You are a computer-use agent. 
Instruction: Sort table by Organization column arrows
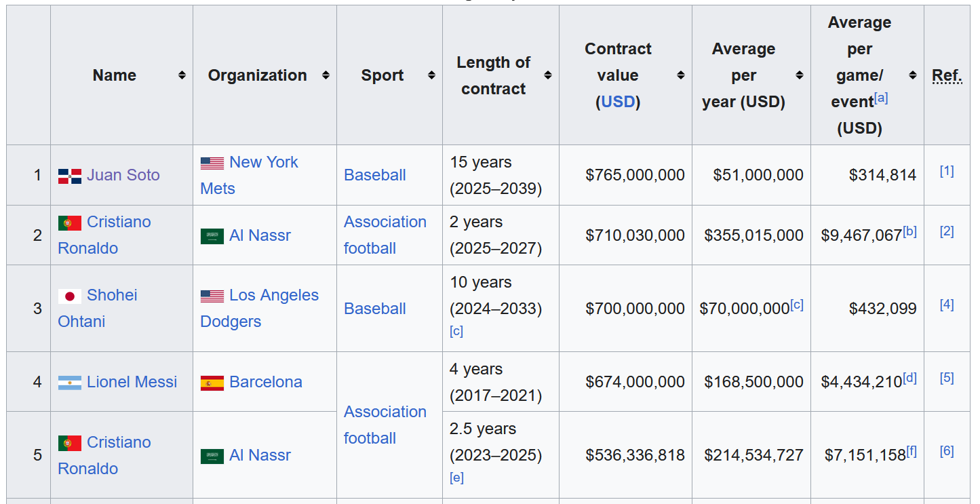click(326, 75)
